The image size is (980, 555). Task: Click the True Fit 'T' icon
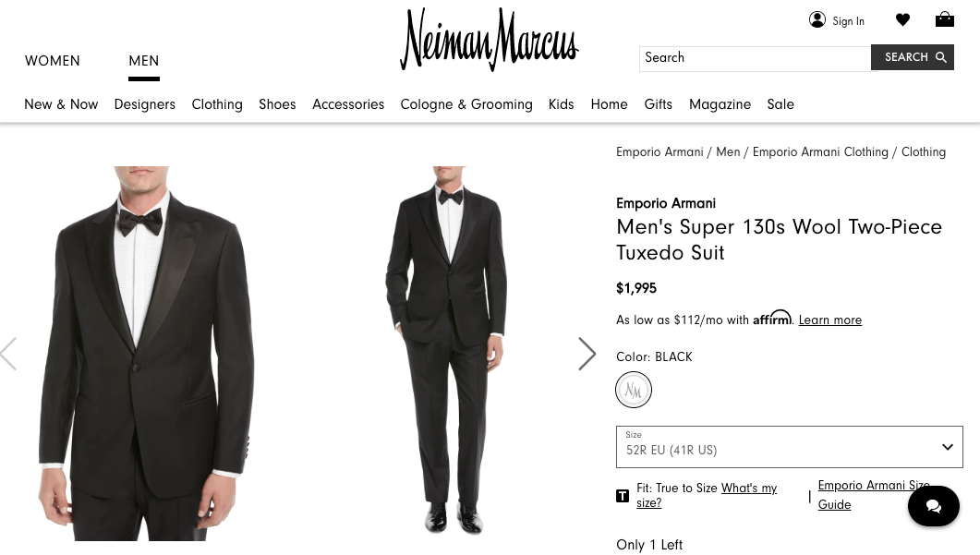(x=623, y=496)
